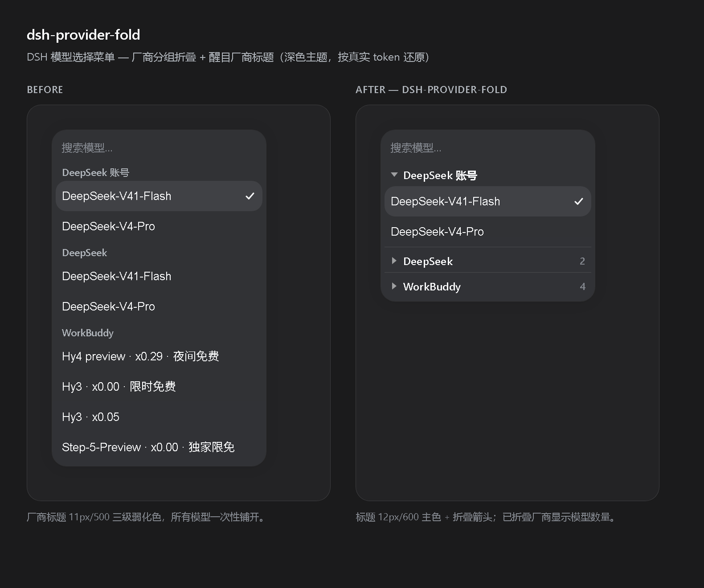Viewport: 704px width, 588px height.
Task: Click the BEFORE section label
Action: [x=45, y=90]
